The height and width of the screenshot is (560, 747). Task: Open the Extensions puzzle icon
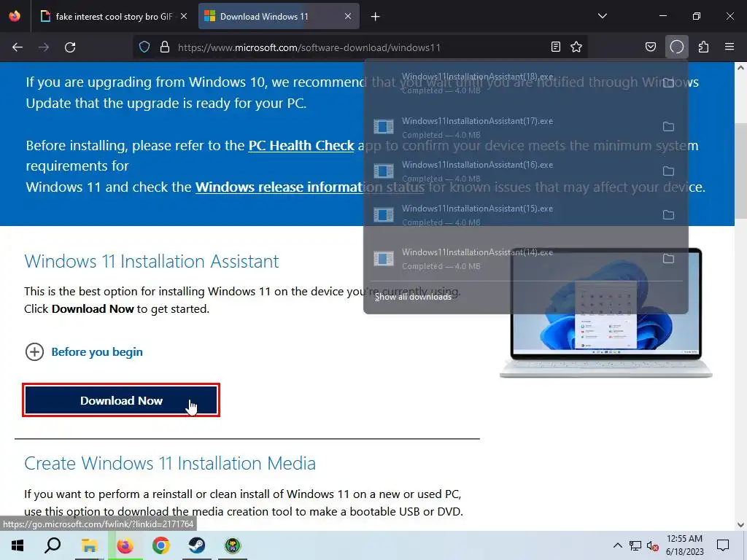[703, 47]
